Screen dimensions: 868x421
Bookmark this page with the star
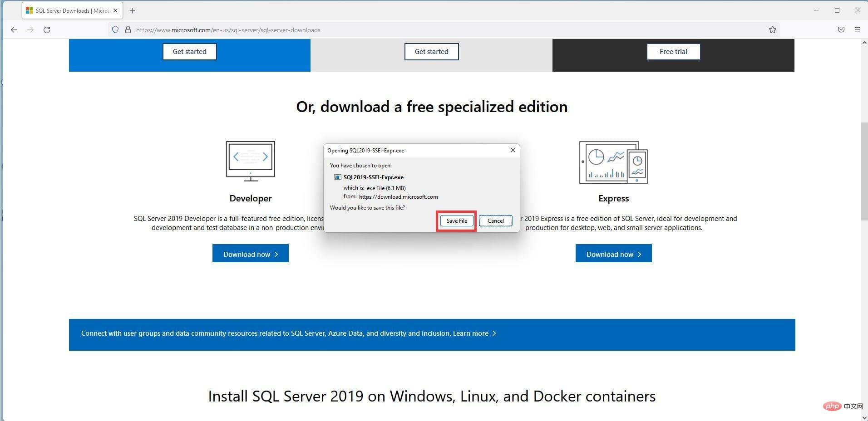(773, 30)
